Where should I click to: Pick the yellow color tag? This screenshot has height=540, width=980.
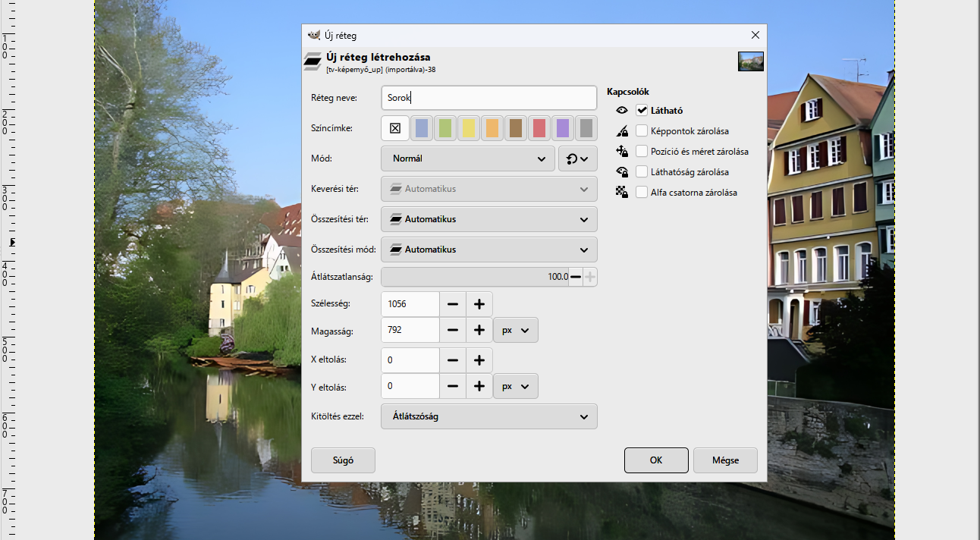(x=469, y=128)
